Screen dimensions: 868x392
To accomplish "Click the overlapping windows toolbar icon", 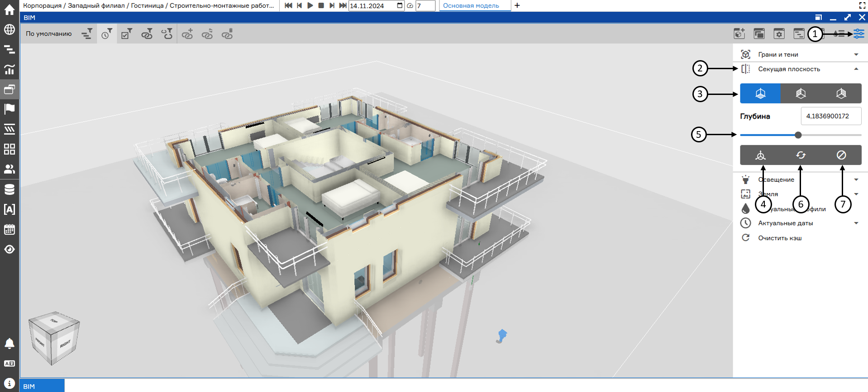I will pyautogui.click(x=759, y=34).
